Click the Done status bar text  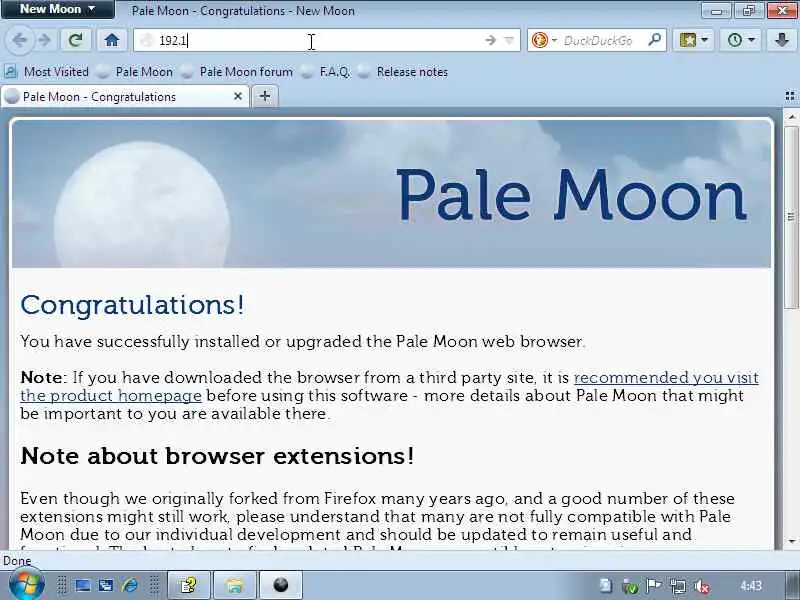tap(17, 561)
